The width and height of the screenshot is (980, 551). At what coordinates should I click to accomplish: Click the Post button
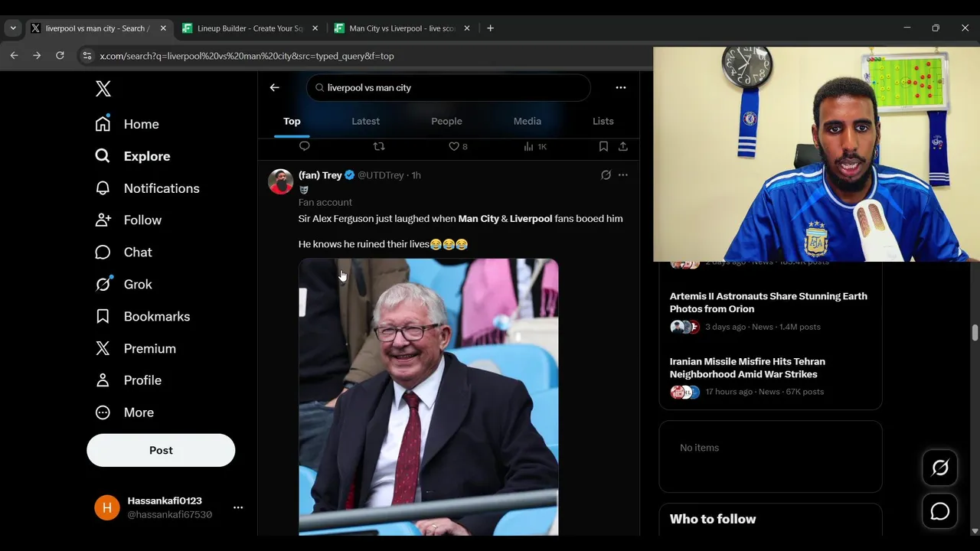[161, 450]
